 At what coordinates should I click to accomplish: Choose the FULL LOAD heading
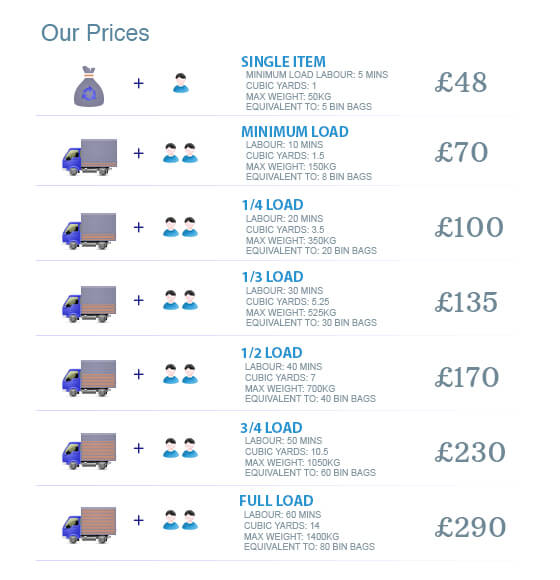276,500
